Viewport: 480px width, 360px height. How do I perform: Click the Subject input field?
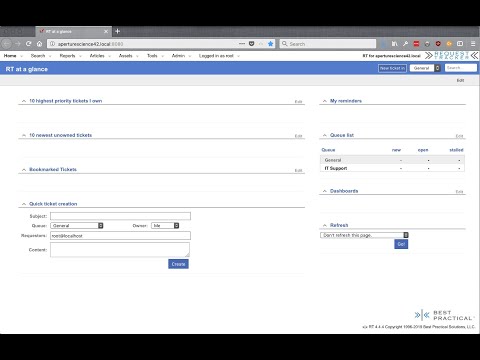tap(120, 216)
